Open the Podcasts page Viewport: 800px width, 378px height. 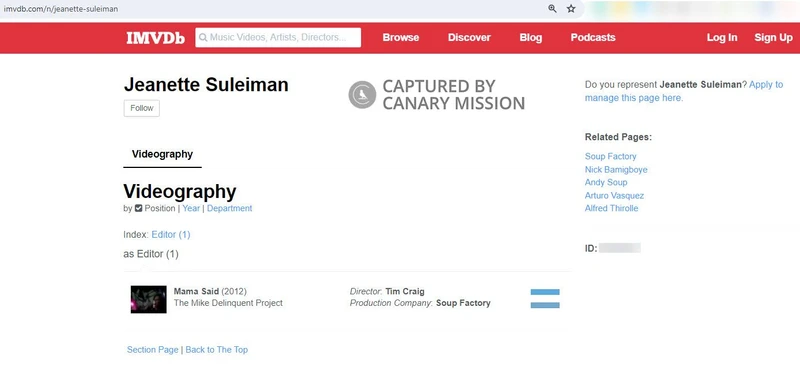click(593, 37)
